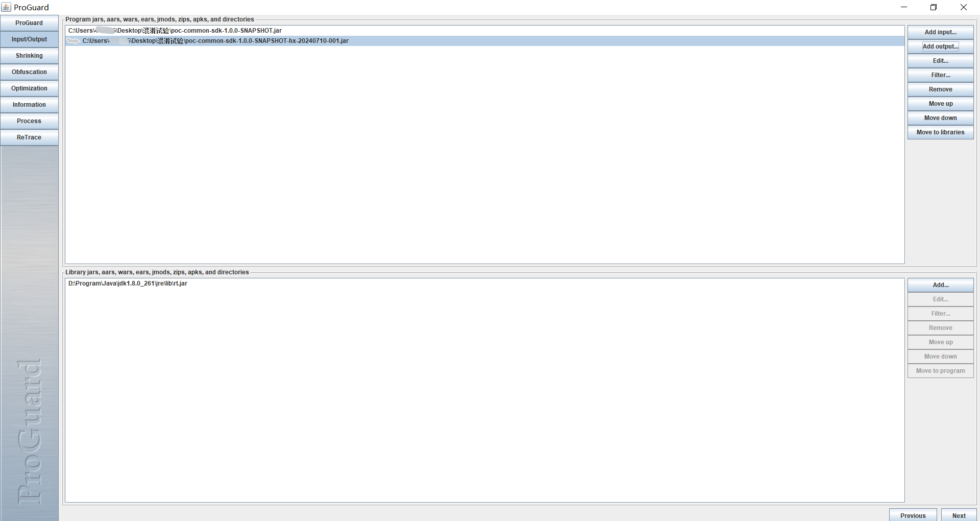Select the poc-common-sdk-1.0.0-SNAPSHOT.jar input entry
This screenshot has height=521, width=980.
[484, 31]
